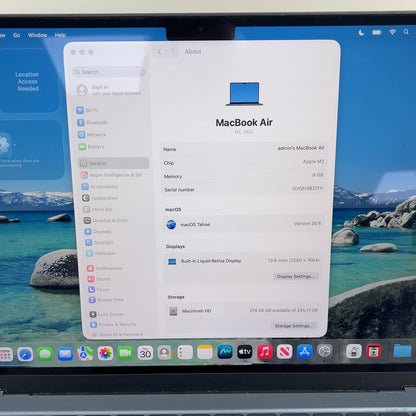Open Bluetooth settings in sidebar
Image resolution: width=416 pixels, height=416 pixels.
coord(92,122)
